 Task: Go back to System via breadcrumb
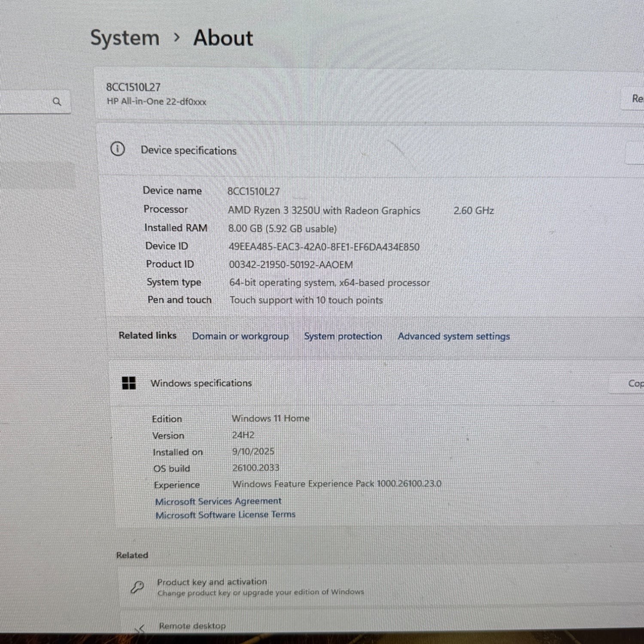[x=125, y=38]
